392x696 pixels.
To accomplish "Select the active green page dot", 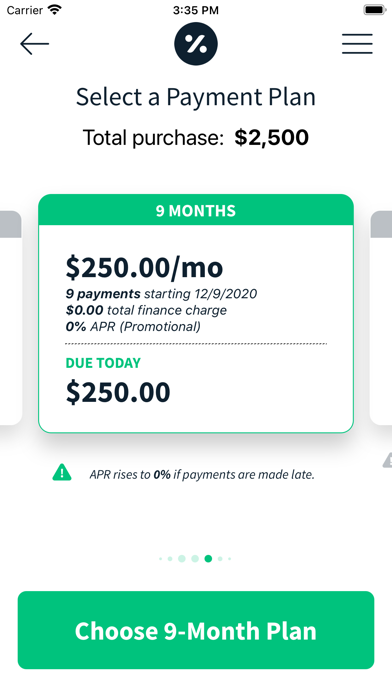I will pyautogui.click(x=208, y=558).
